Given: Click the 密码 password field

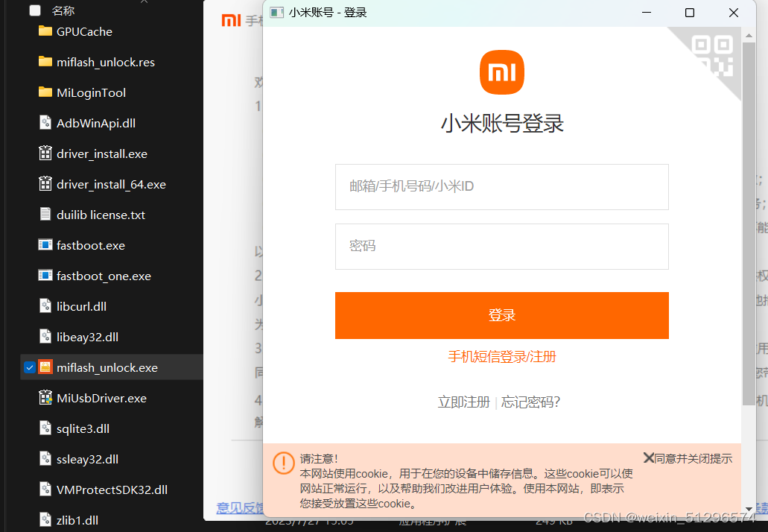Looking at the screenshot, I should point(501,247).
